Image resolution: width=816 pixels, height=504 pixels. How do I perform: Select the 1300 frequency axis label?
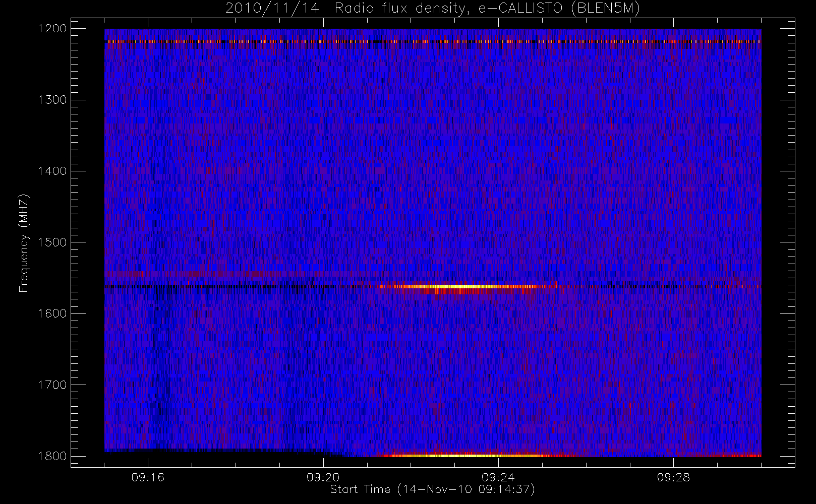52,100
